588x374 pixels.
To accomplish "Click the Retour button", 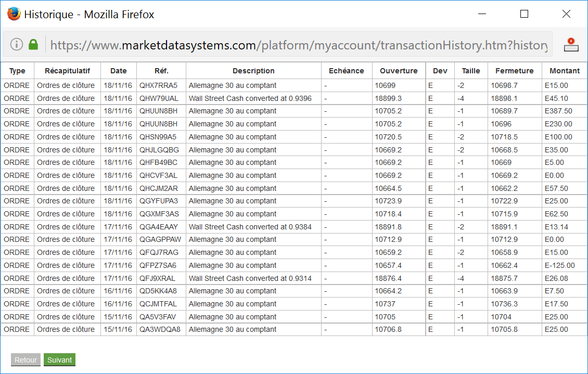I will pyautogui.click(x=25, y=360).
